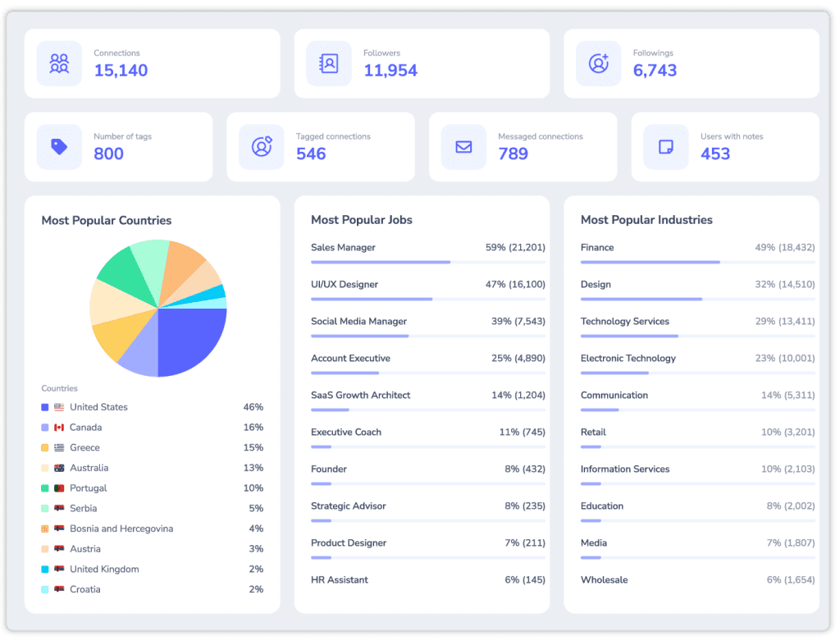
Task: Click the United States flag icon
Action: [59, 407]
